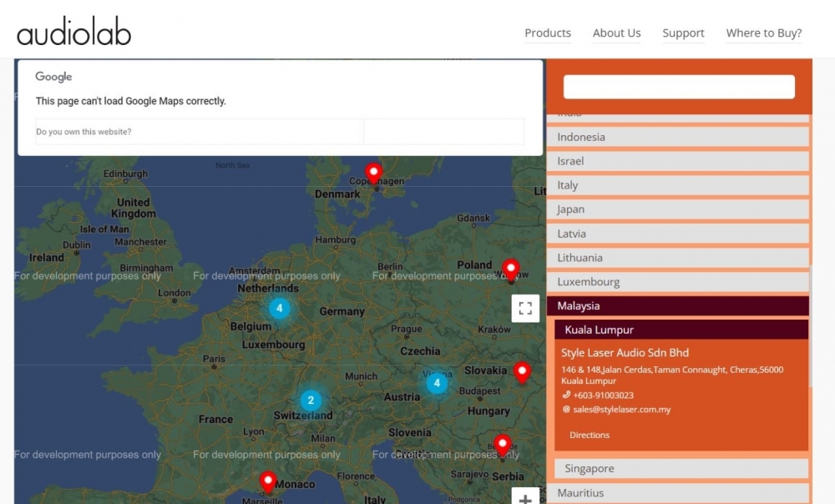Expand the Israel country entry
Viewport: 835px width, 504px height.
[677, 161]
